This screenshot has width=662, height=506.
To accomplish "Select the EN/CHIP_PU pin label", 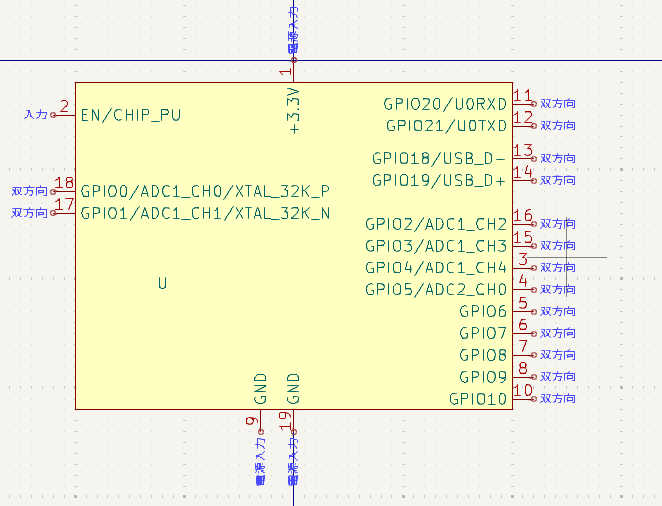I will (x=130, y=115).
